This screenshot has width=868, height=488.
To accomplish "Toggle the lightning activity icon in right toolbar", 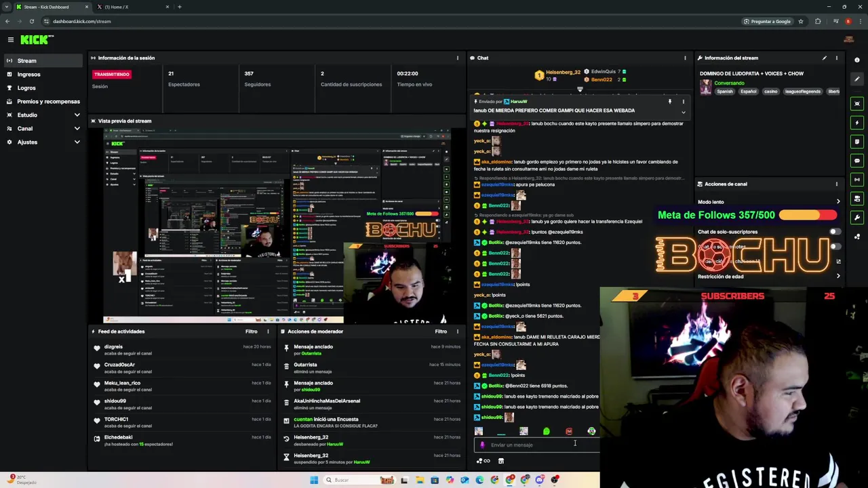I will (857, 123).
